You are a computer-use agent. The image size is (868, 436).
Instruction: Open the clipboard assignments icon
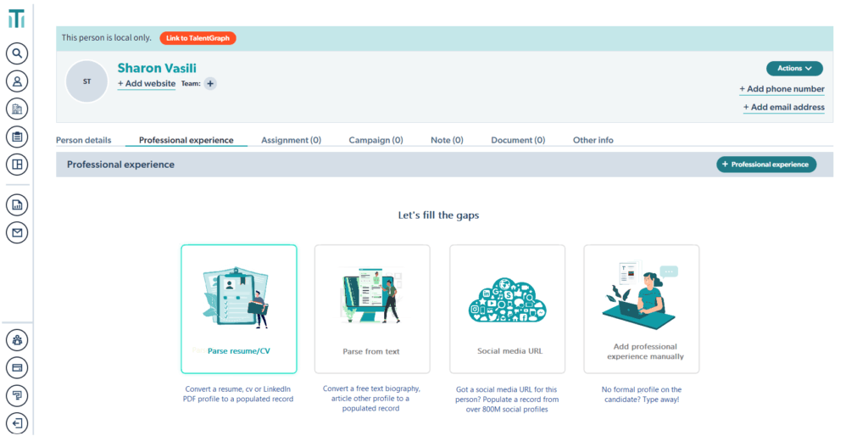pyautogui.click(x=17, y=137)
